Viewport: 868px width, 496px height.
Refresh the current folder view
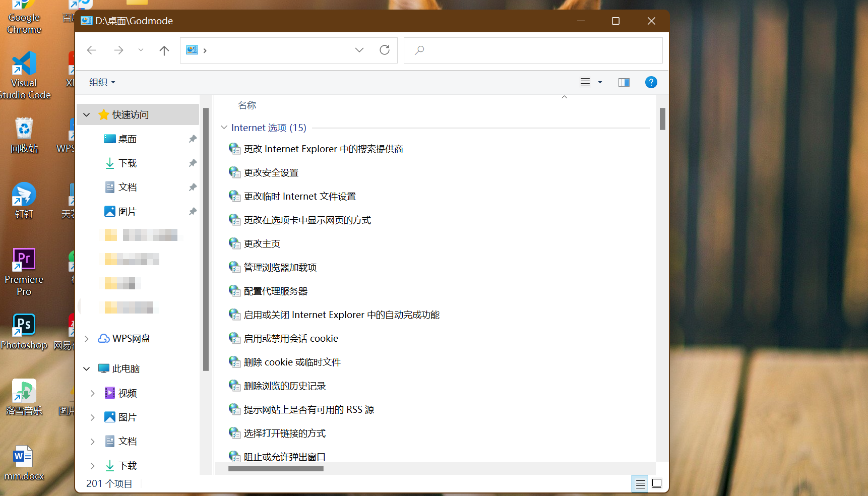pos(385,50)
